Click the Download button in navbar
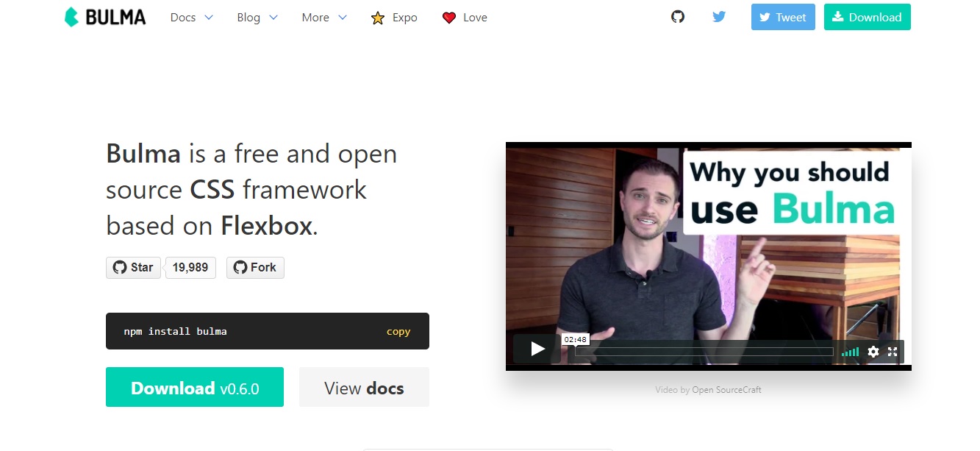The image size is (980, 451). (x=868, y=17)
